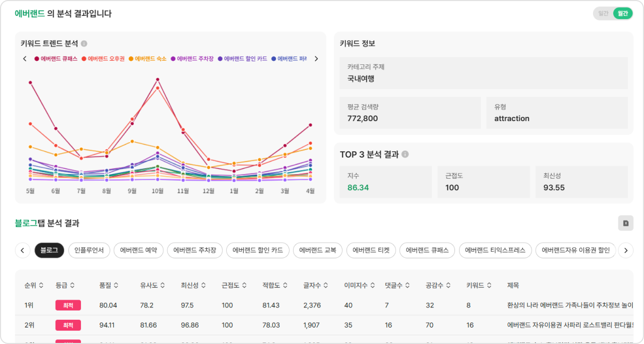Sort table by 품질 column
The image size is (644, 344).
109,285
